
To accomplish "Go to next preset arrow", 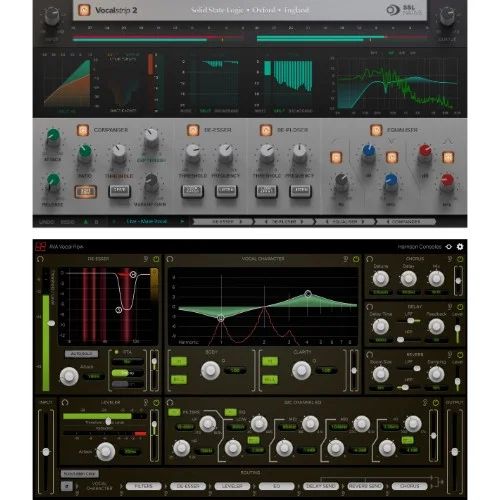I will (x=182, y=221).
